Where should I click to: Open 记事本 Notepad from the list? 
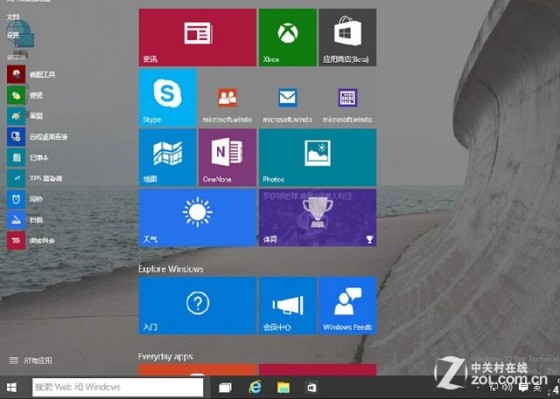point(28,157)
